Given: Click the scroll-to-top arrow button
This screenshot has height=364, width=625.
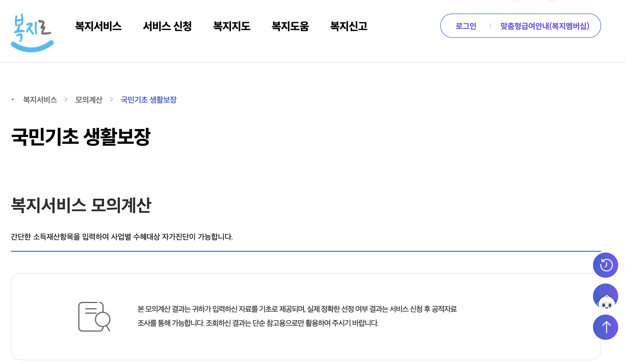Looking at the screenshot, I should click(605, 327).
